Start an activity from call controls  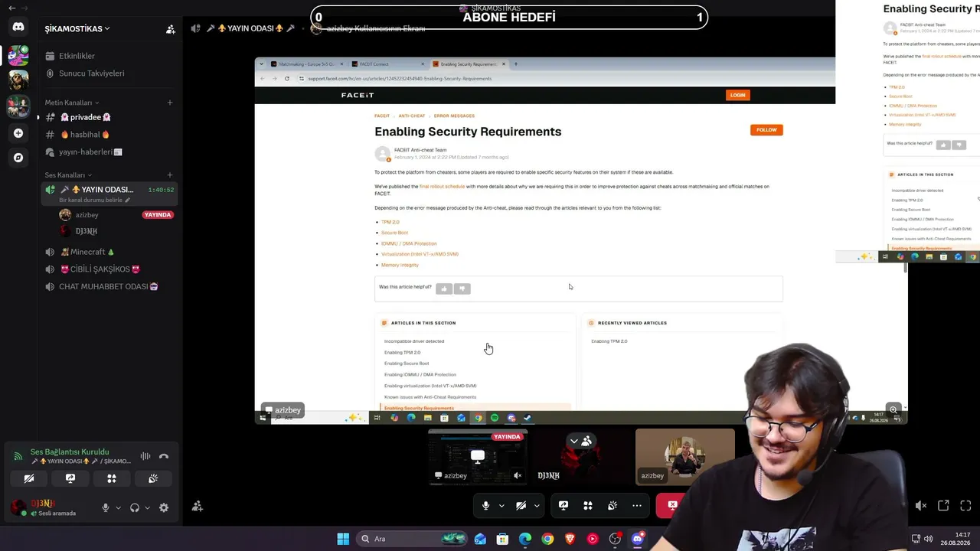point(588,506)
